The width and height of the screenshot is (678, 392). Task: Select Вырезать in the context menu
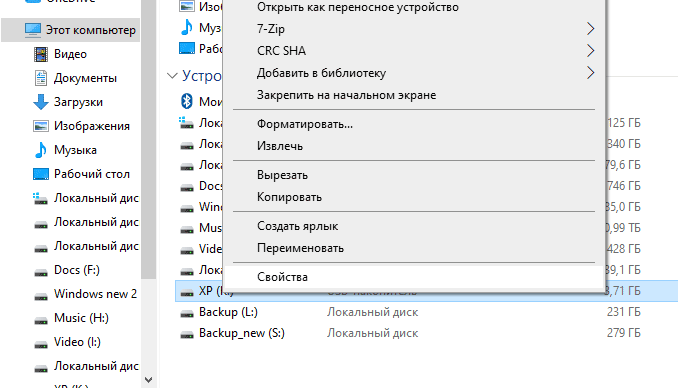[414, 175]
